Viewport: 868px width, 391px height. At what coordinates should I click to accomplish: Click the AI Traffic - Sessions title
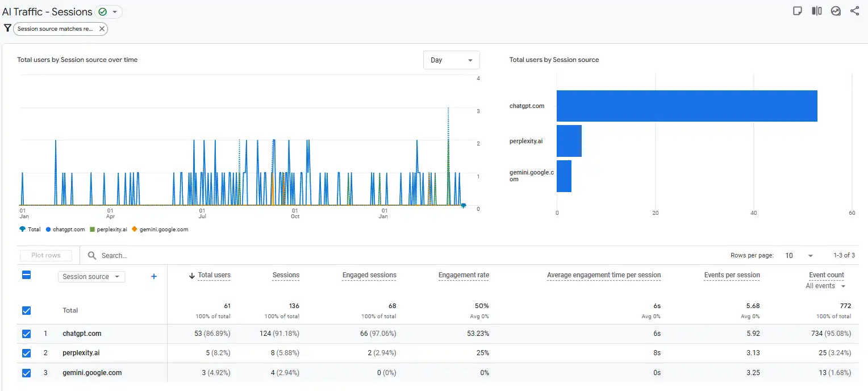47,11
